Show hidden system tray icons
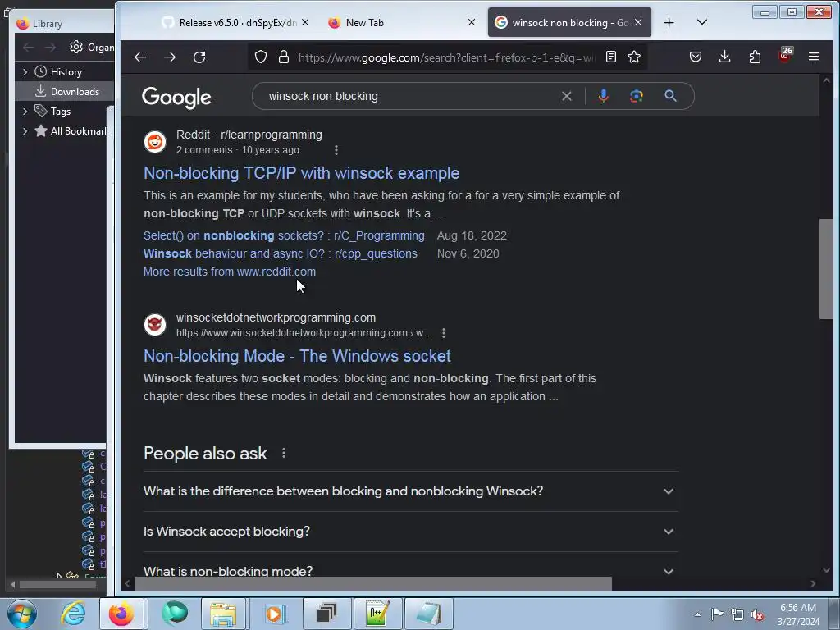Viewport: 840px width, 630px height. (x=697, y=614)
